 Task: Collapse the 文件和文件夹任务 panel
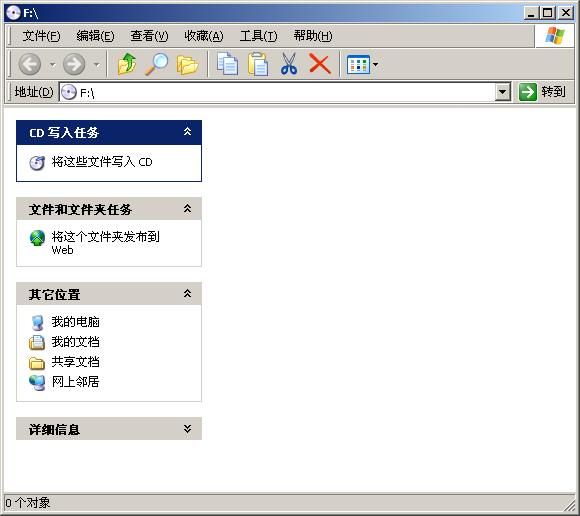(188, 209)
